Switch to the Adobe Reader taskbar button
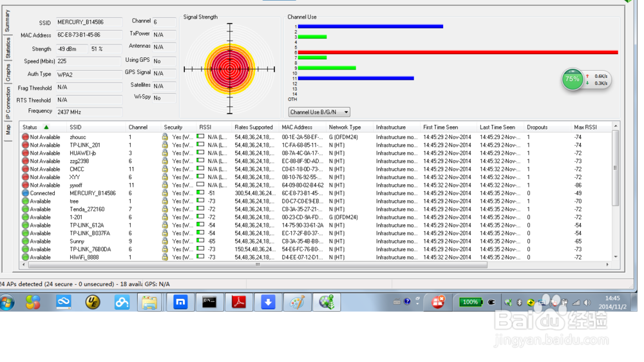The width and height of the screenshot is (644, 362). pyautogui.click(x=239, y=303)
